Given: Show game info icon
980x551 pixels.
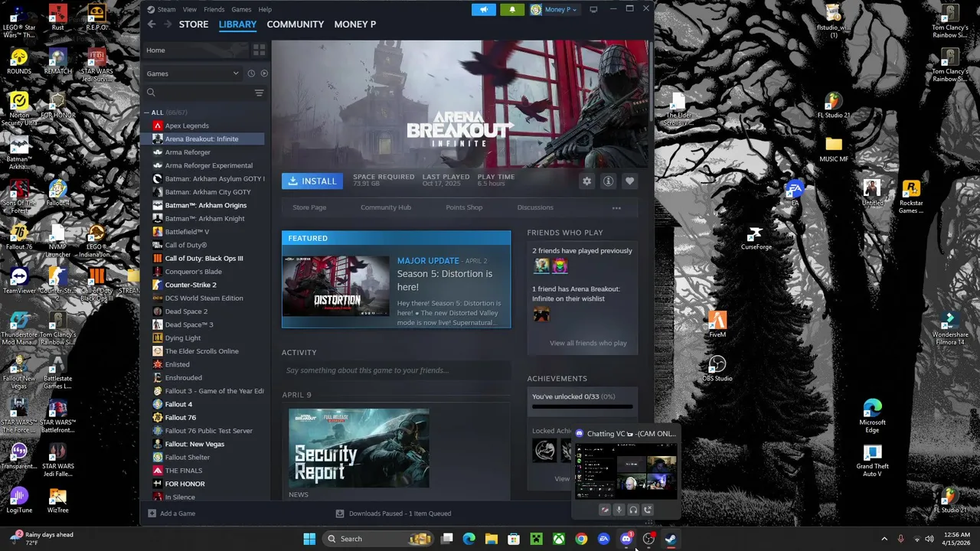Looking at the screenshot, I should click(x=608, y=181).
